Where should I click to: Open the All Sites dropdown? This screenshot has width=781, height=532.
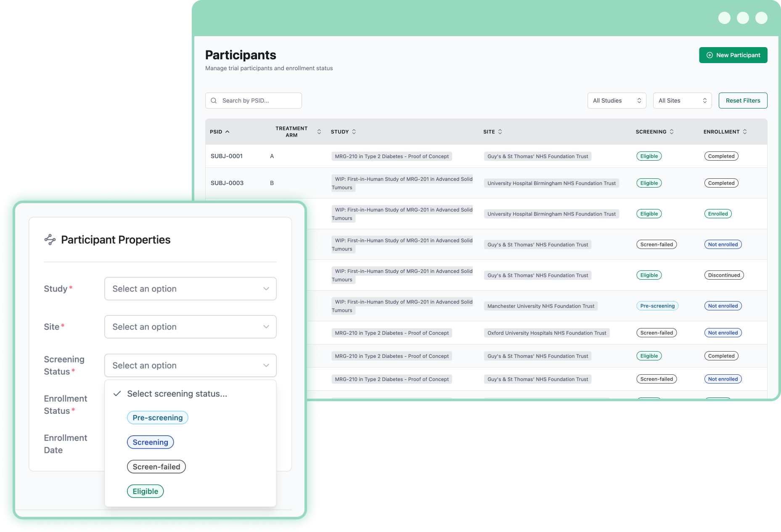click(682, 100)
